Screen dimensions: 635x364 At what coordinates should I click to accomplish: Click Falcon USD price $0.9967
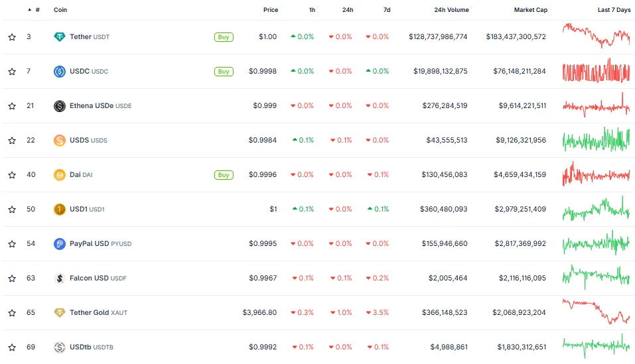[263, 278]
